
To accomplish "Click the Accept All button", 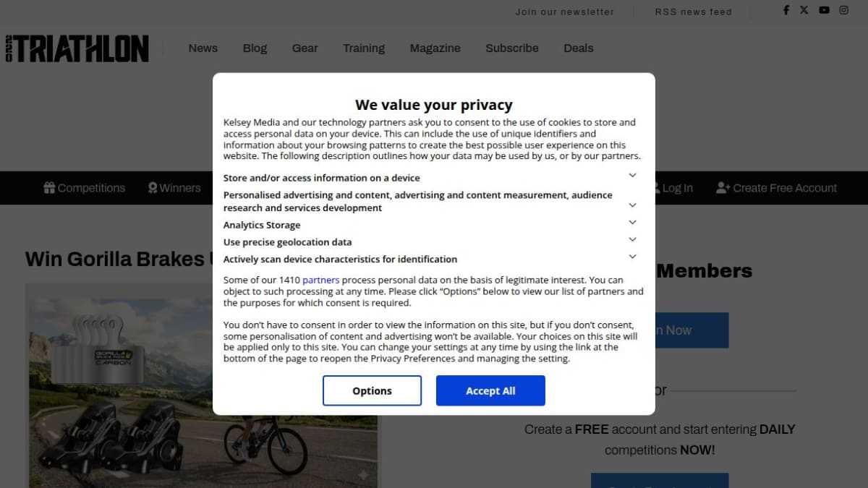I will [x=490, y=390].
